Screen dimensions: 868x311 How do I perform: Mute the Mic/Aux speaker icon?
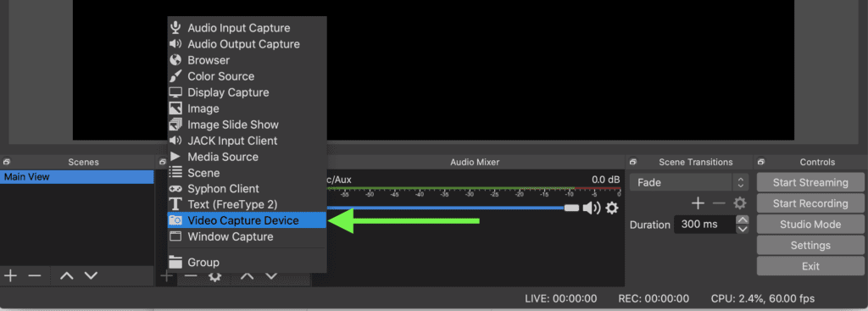pyautogui.click(x=591, y=208)
